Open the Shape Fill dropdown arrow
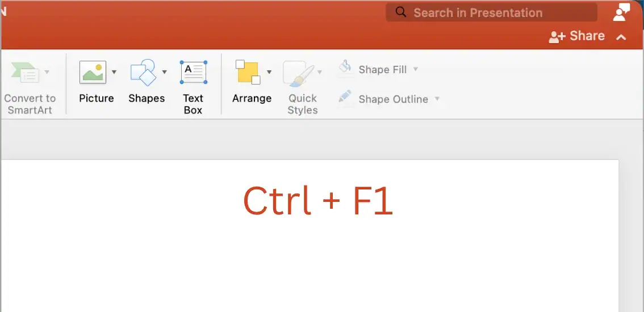Screen dimensions: 644x312 (415, 69)
